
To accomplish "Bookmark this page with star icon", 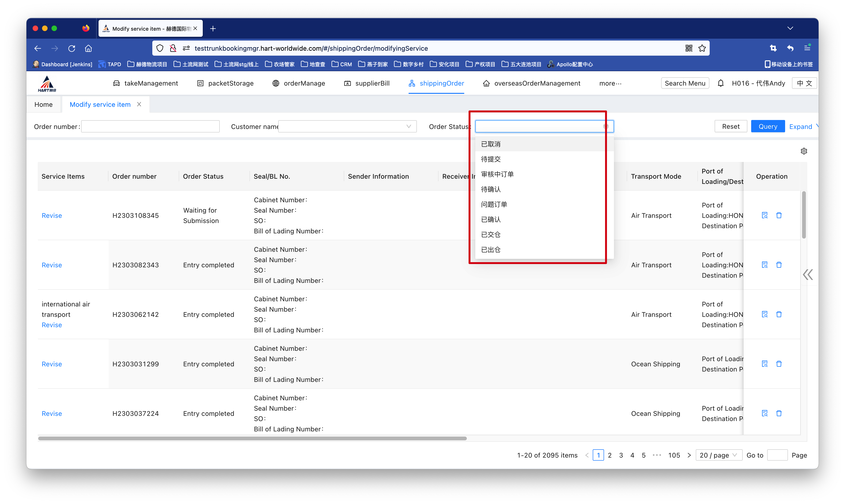I will click(702, 48).
